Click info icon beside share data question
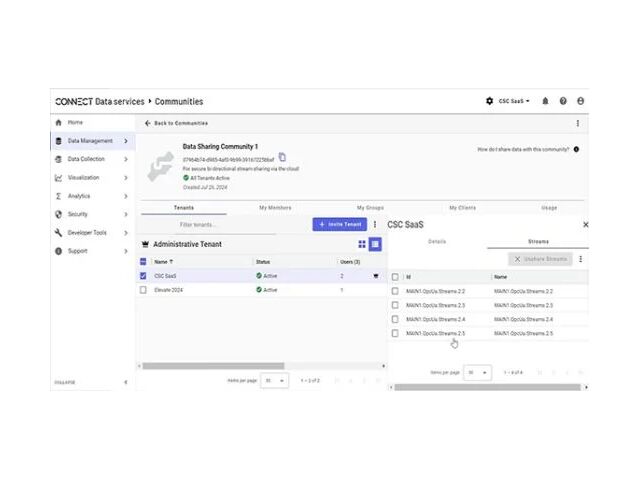Image resolution: width=640 pixels, height=480 pixels. coord(576,149)
